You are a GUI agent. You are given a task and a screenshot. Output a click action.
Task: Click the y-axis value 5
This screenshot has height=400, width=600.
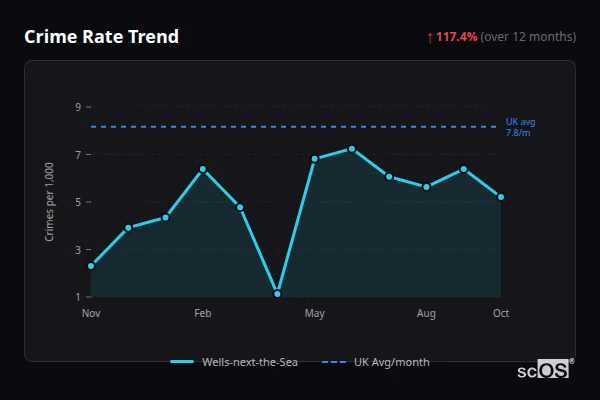[78, 202]
